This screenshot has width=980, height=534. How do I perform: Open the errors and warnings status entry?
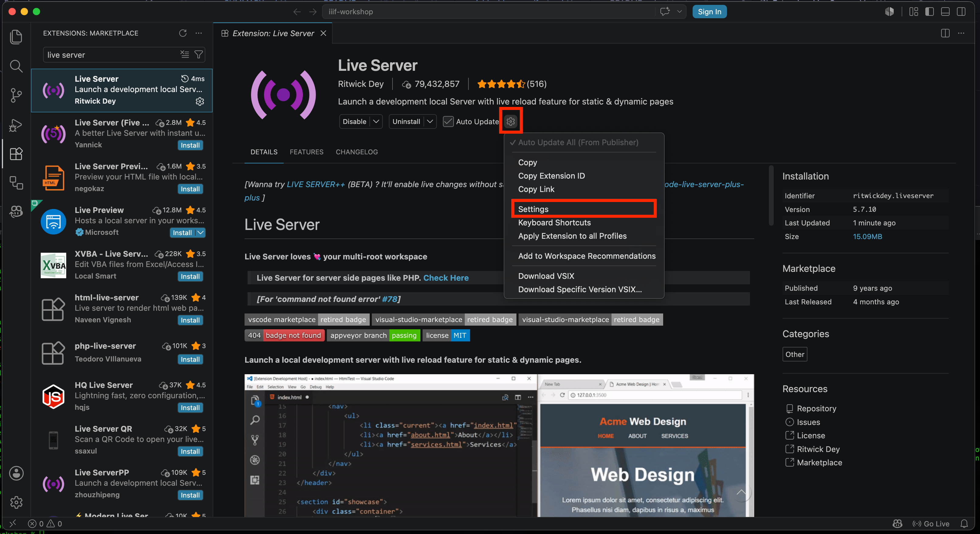click(x=45, y=524)
